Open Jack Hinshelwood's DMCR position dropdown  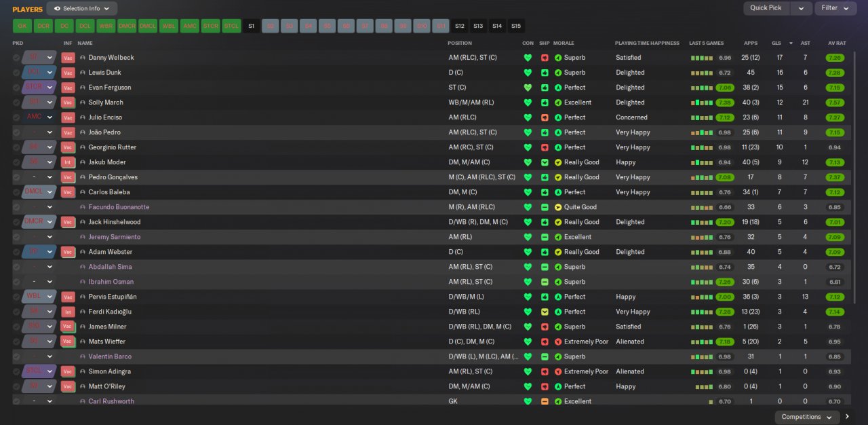tap(39, 222)
